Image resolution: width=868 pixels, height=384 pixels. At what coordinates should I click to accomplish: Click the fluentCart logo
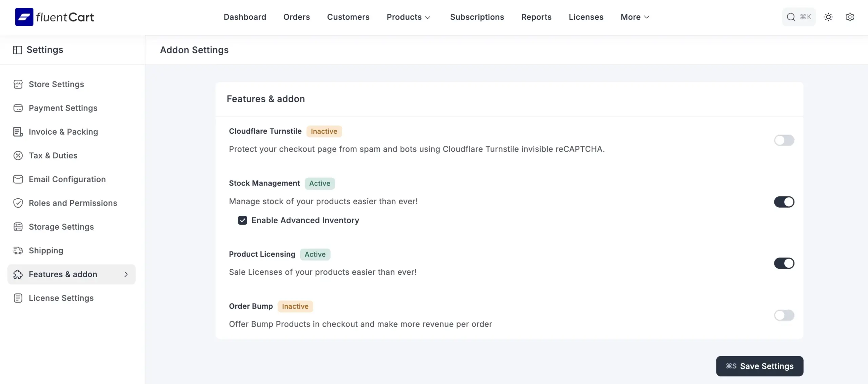click(x=54, y=17)
